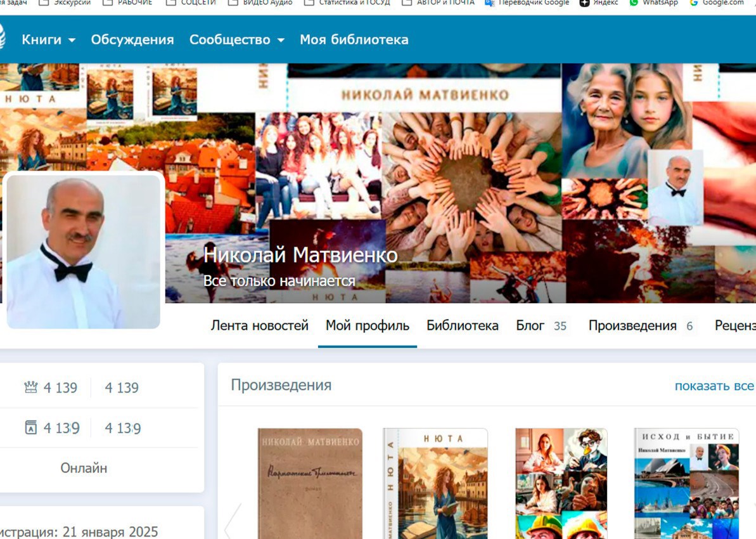Open the РАБОЧИЕ bookmarks folder
The height and width of the screenshot is (539, 756).
click(127, 3)
